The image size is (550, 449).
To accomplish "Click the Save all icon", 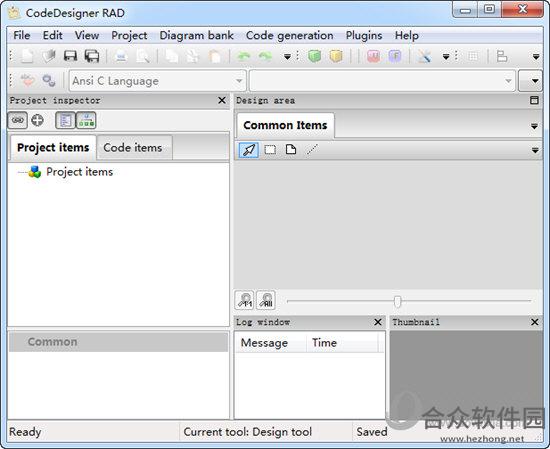I will tap(92, 56).
